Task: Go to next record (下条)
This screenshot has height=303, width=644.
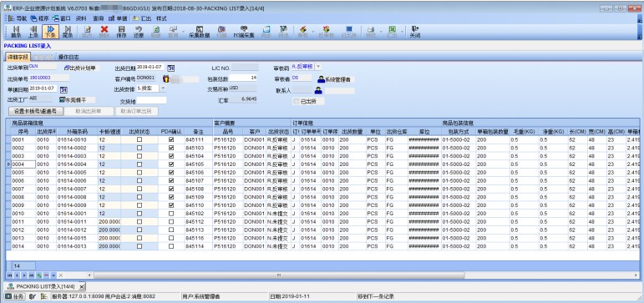Action: [50, 32]
